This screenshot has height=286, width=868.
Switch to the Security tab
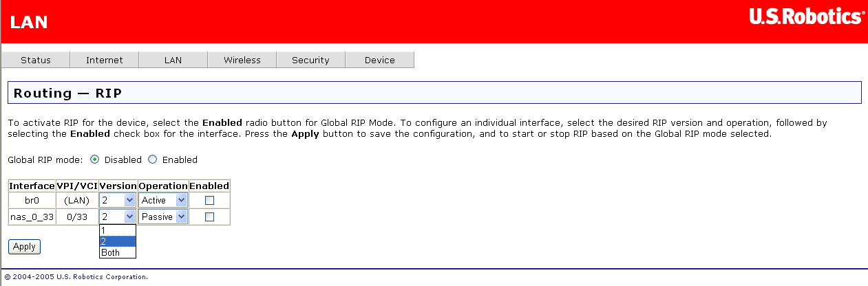pos(310,60)
